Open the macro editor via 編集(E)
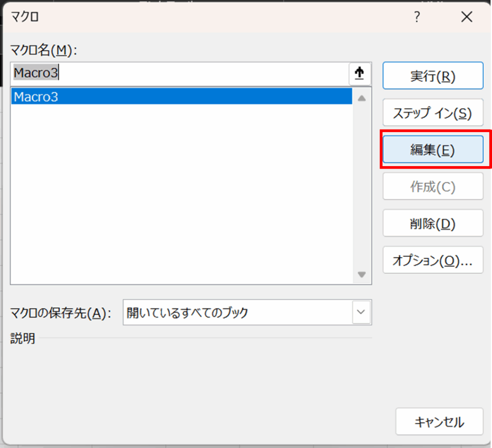492x448 pixels. tap(432, 150)
